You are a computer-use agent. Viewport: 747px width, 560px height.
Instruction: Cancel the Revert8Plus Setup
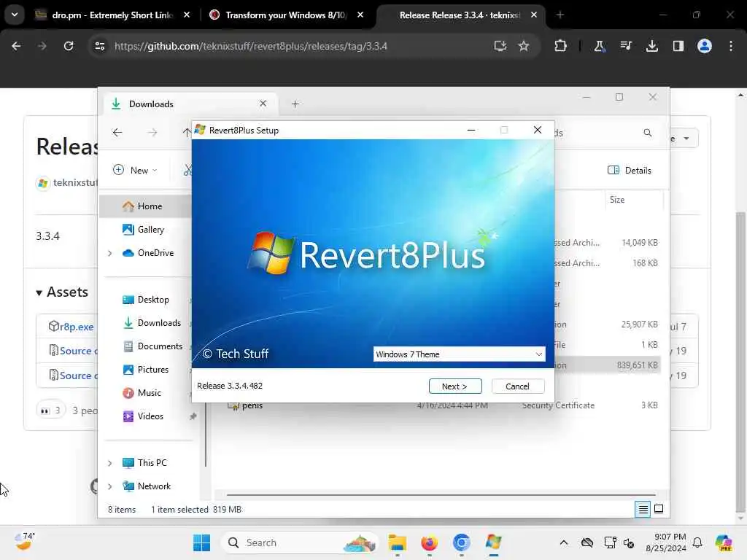[x=517, y=386]
